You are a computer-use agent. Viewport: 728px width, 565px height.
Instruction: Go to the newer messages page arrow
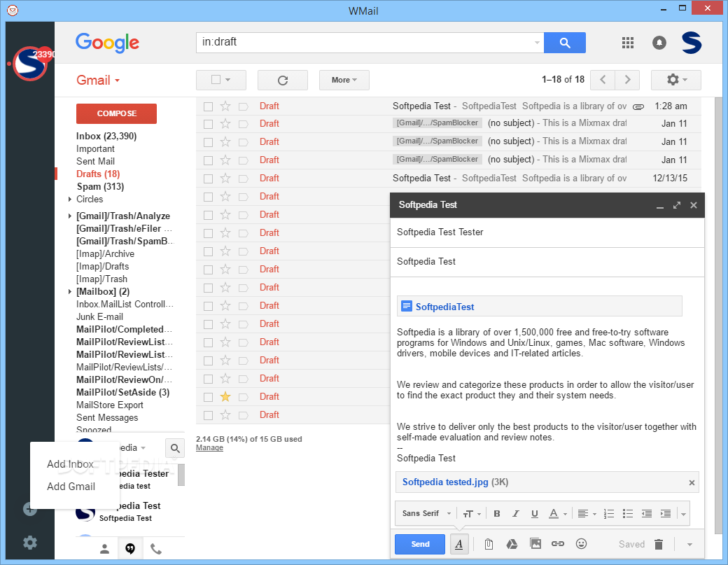point(603,80)
